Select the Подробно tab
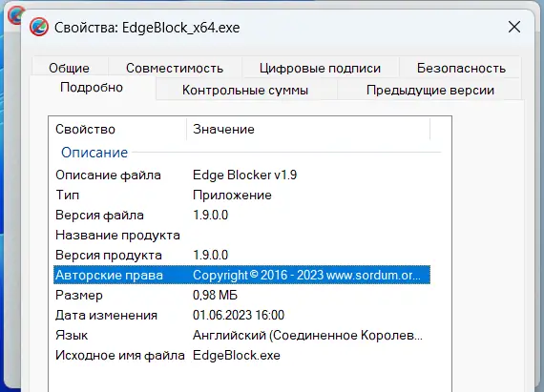544x392 pixels. 92,88
